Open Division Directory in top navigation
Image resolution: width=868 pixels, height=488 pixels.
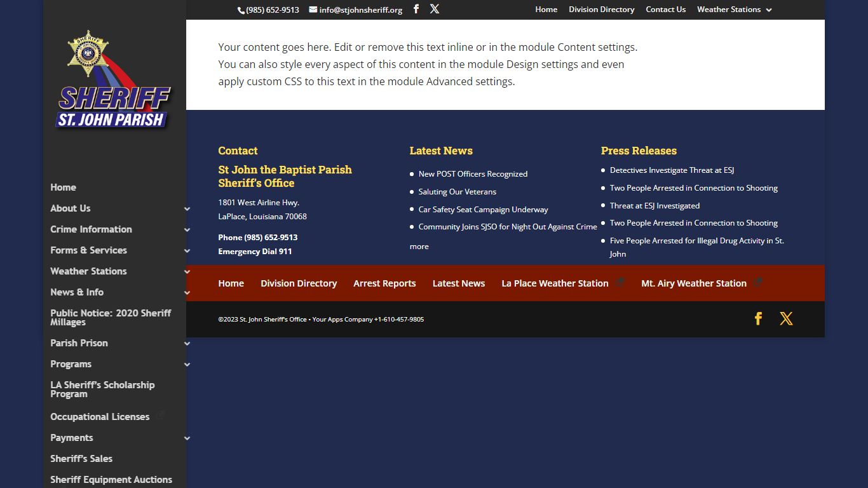(x=601, y=10)
